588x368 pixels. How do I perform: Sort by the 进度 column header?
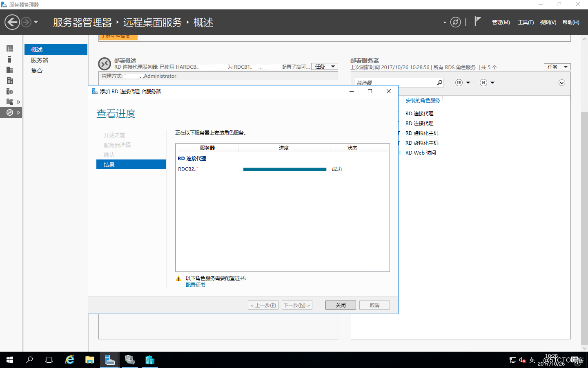[284, 148]
